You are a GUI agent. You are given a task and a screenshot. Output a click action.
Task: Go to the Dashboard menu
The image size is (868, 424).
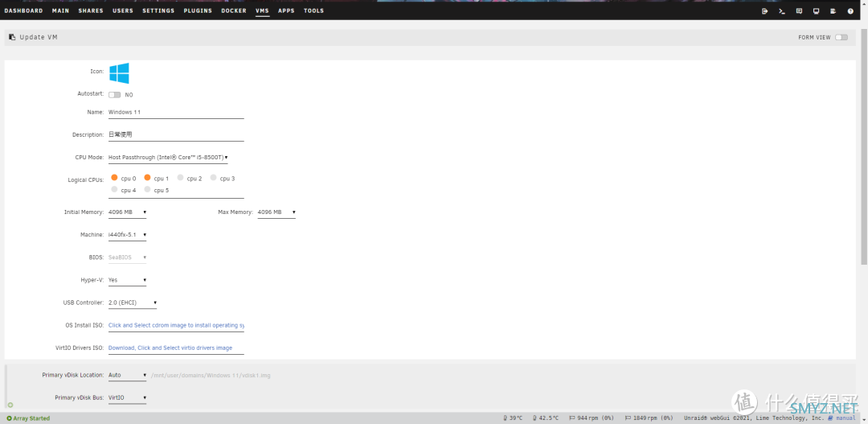coord(23,11)
